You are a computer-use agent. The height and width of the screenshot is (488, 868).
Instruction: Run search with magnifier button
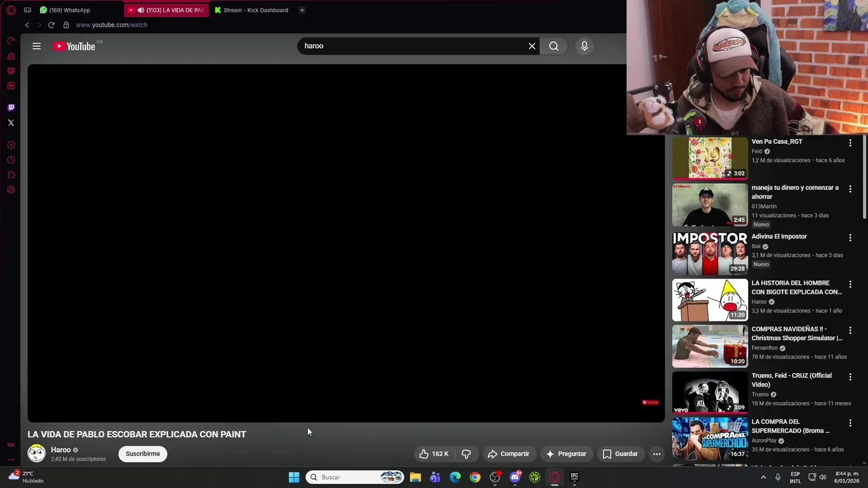[554, 46]
